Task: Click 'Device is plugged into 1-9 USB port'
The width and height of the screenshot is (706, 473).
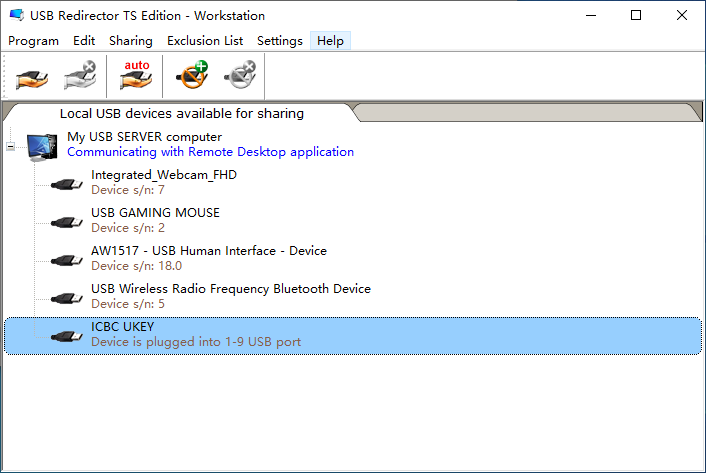Action: 196,342
